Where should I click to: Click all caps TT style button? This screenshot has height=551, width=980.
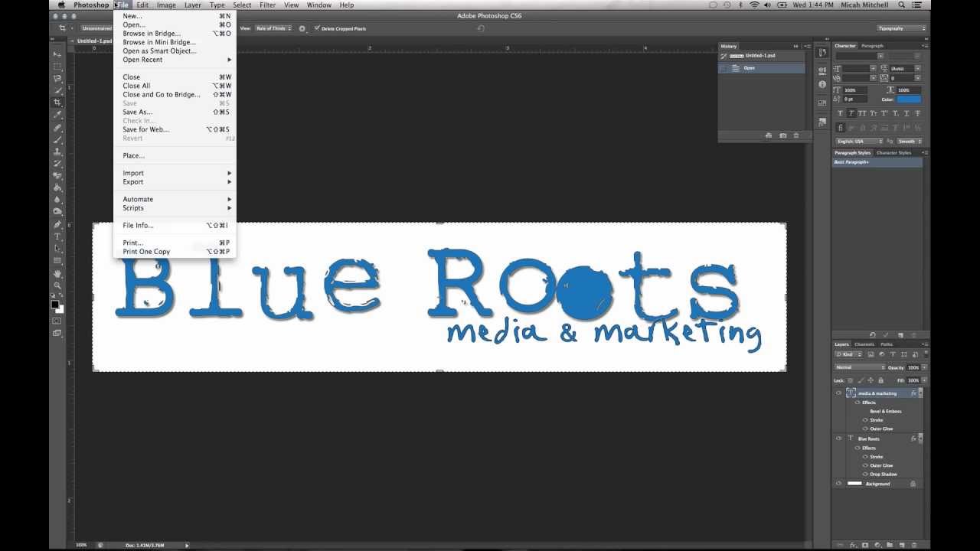pyautogui.click(x=862, y=113)
